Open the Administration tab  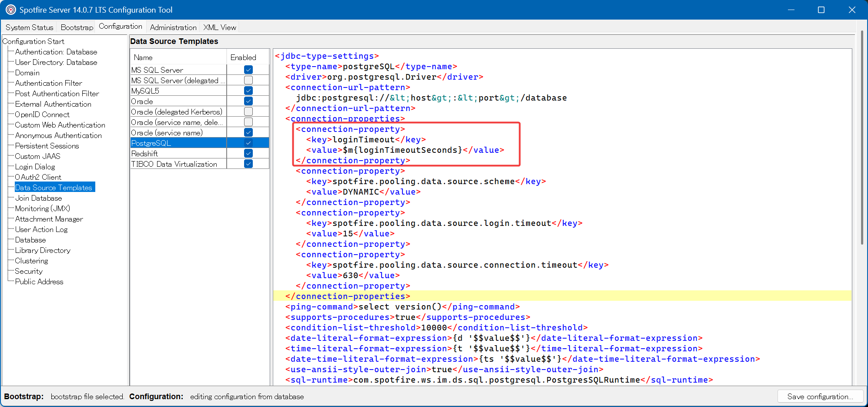[173, 27]
